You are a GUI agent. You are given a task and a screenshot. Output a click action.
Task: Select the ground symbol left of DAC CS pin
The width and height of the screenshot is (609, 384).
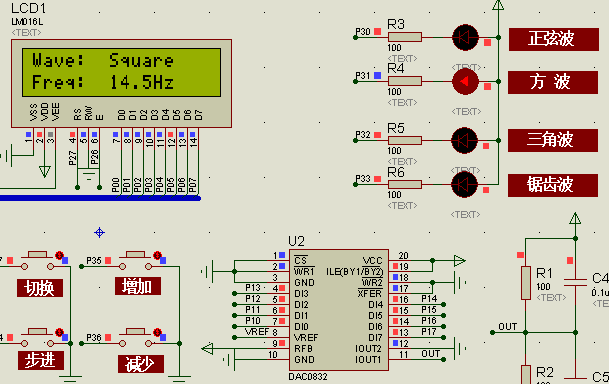click(208, 271)
